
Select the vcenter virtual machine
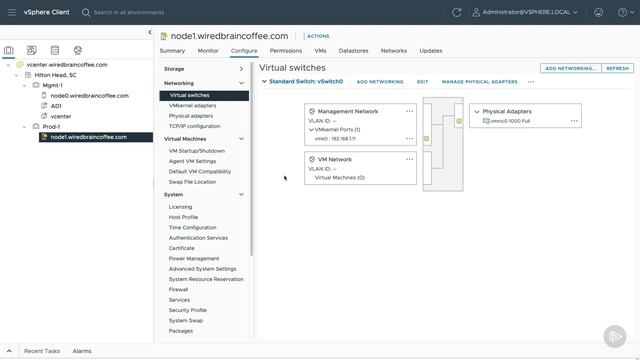(x=61, y=116)
